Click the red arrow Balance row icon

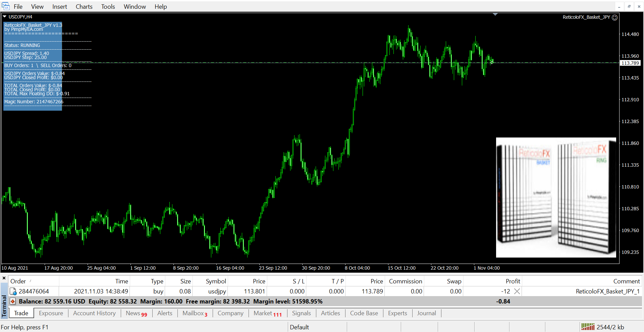tap(13, 301)
